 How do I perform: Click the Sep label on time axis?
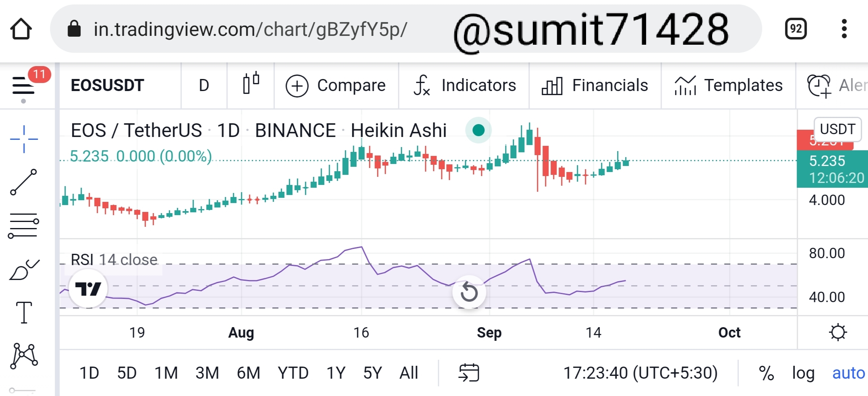pyautogui.click(x=489, y=333)
